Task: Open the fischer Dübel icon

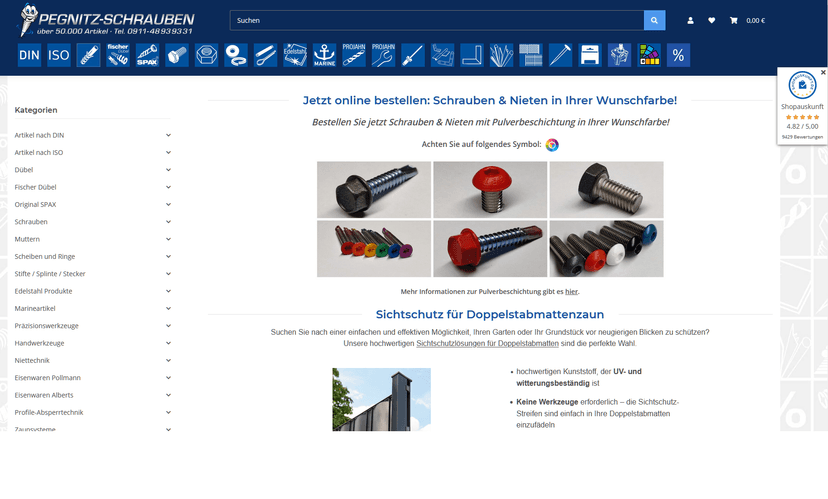Action: (118, 55)
